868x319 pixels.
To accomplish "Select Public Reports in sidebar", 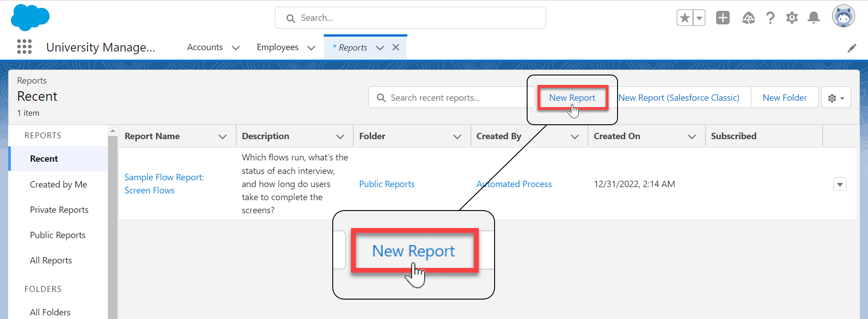I will (x=57, y=235).
